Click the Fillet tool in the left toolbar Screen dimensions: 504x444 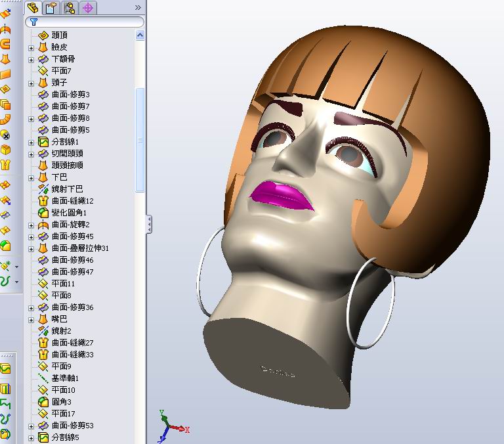point(5,246)
